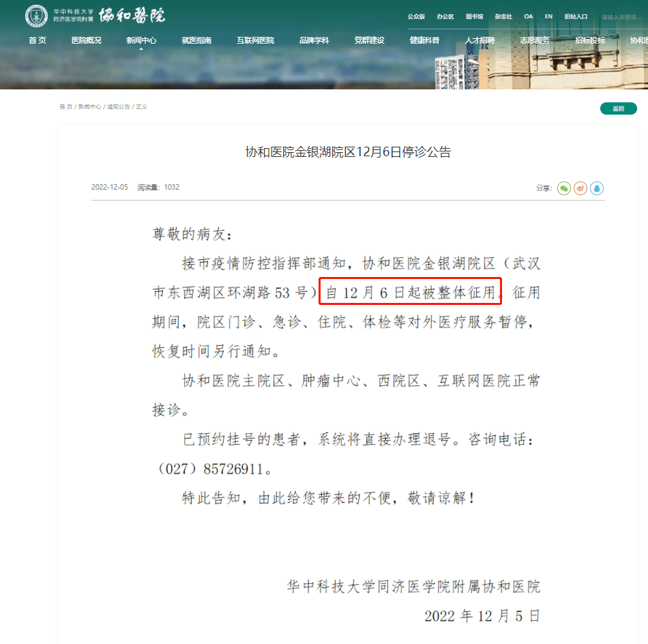Click the Union Hospital logo emblem
The image size is (648, 644).
(36, 16)
